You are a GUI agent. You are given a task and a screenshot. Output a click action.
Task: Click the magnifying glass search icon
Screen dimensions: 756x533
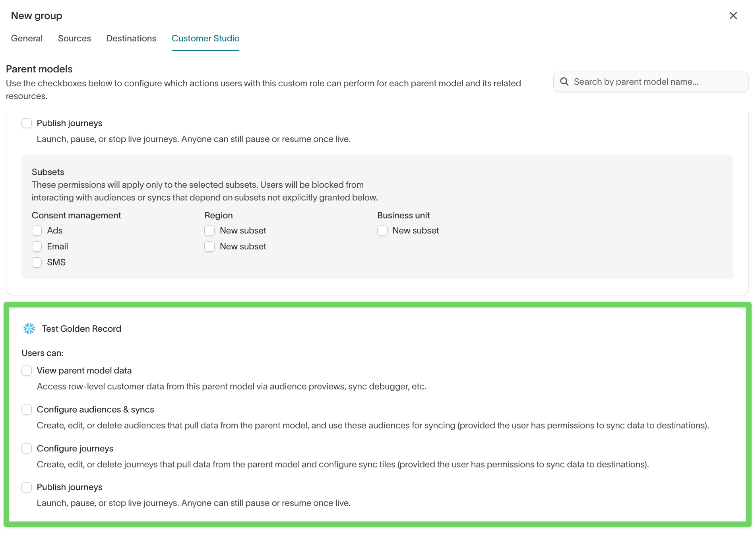pyautogui.click(x=564, y=82)
